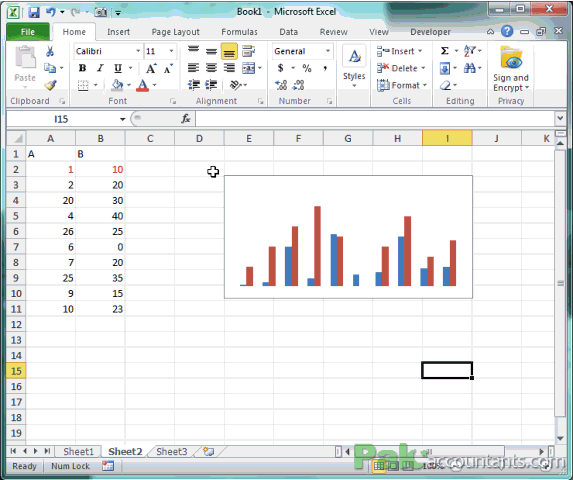Image resolution: width=573 pixels, height=480 pixels.
Task: Click the Find & Select binoculars icon
Action: pos(470,68)
